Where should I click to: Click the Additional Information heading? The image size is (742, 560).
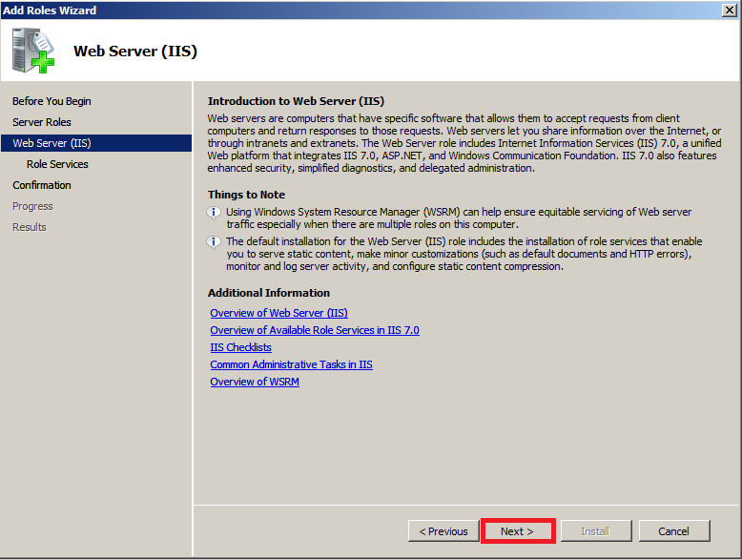(268, 293)
